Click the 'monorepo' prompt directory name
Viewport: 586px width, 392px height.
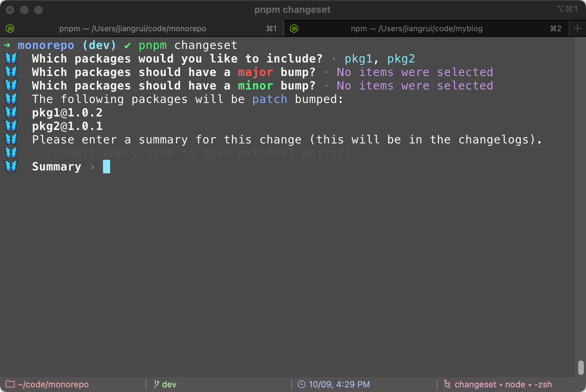(46, 45)
